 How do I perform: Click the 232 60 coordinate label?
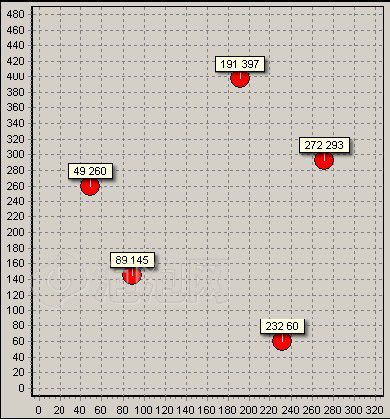point(282,326)
